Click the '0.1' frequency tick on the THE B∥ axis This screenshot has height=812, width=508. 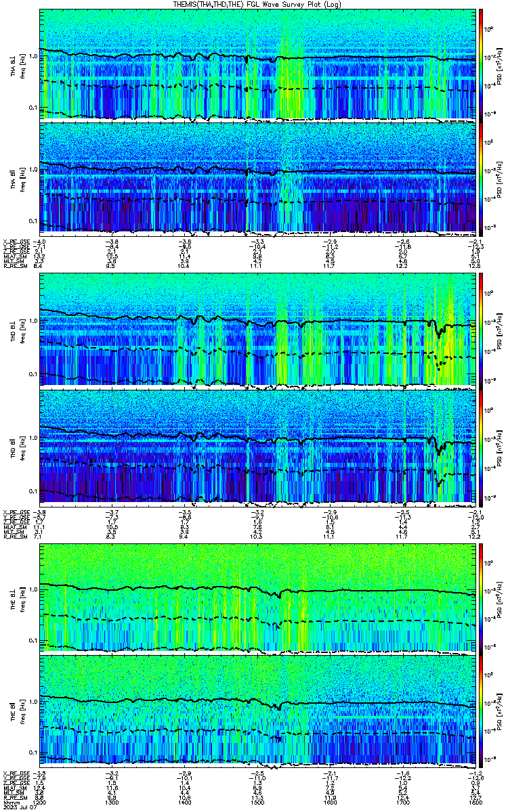click(x=33, y=752)
